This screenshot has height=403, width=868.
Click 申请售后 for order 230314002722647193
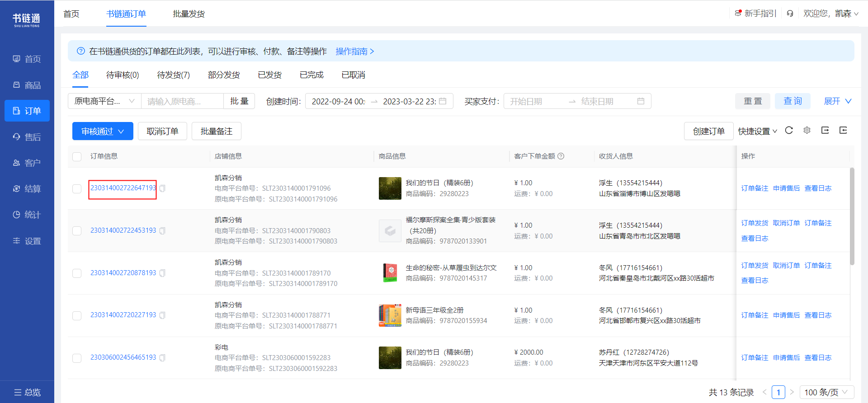pyautogui.click(x=786, y=188)
